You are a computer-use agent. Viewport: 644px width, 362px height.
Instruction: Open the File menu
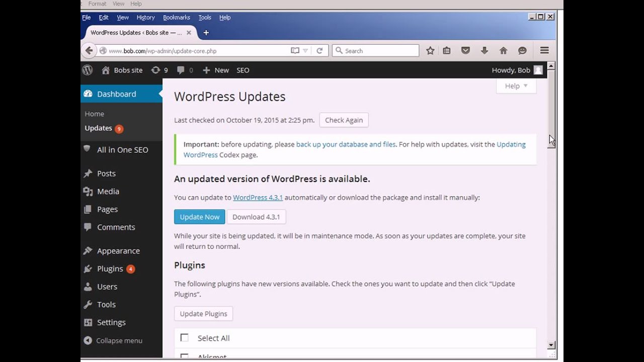[x=87, y=17]
